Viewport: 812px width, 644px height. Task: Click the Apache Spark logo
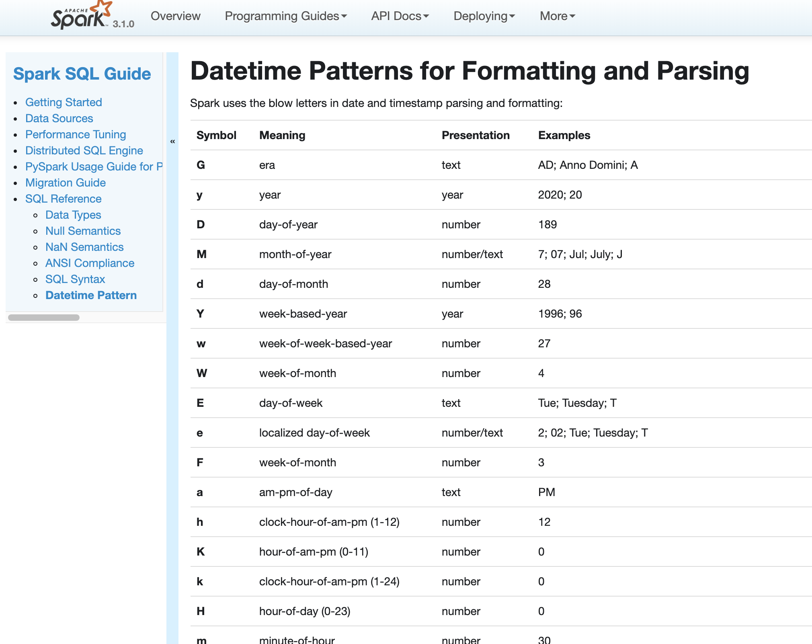pos(82,15)
